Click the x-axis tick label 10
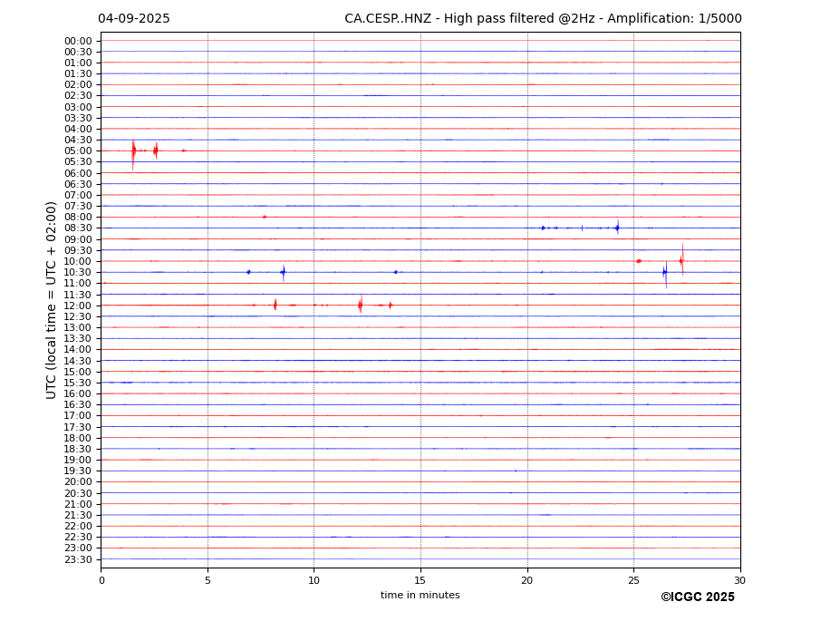The width and height of the screenshot is (840, 631). pos(314,580)
